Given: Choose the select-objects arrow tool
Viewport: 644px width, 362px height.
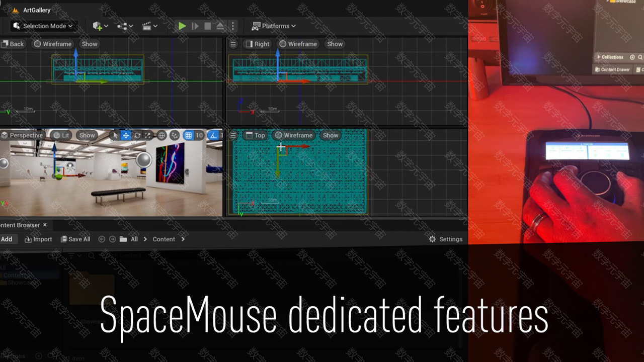Looking at the screenshot, I should (115, 135).
